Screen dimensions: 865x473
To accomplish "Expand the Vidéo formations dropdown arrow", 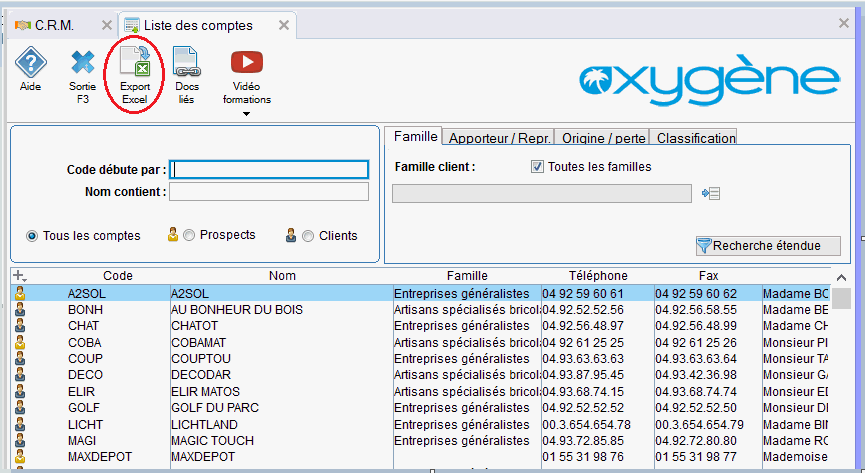I will point(247,114).
